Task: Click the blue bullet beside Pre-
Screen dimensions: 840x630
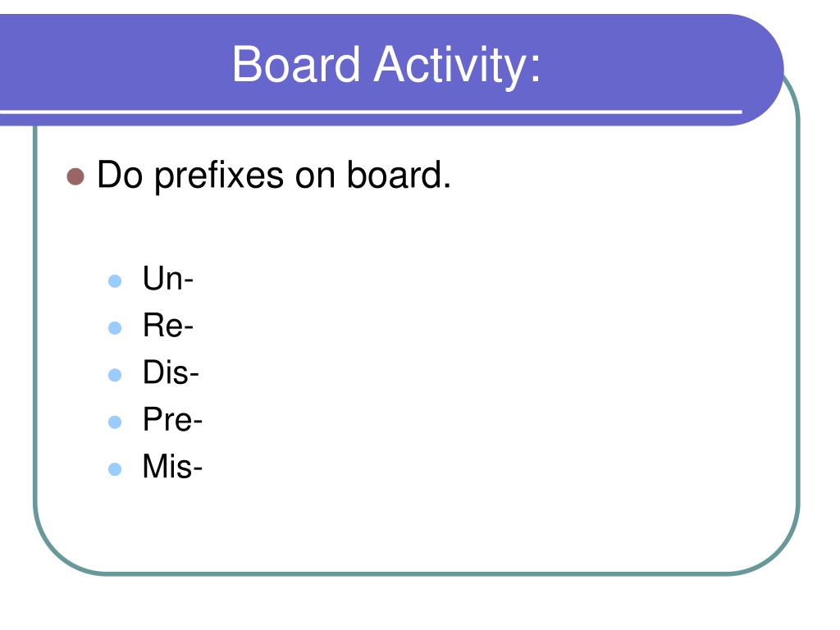Action: click(115, 422)
